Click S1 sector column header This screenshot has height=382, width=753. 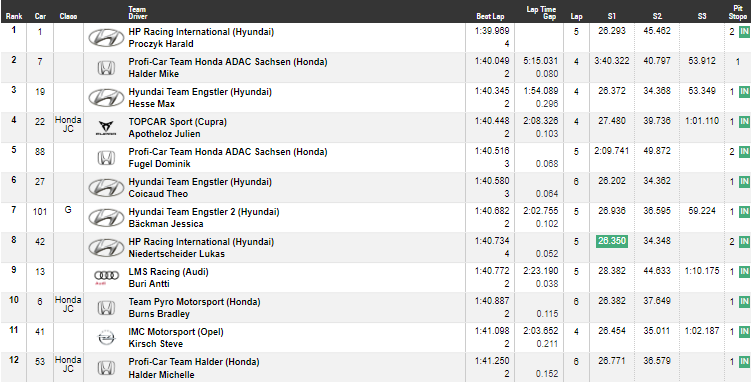click(611, 16)
